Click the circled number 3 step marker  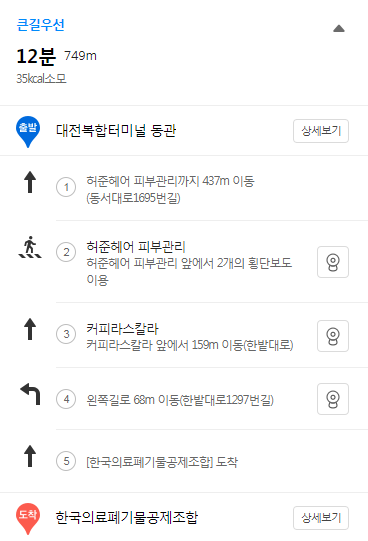(66, 334)
